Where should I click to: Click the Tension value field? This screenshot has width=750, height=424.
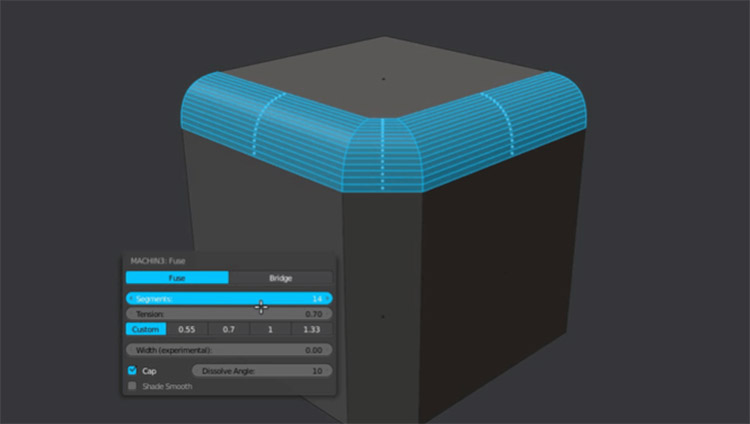point(229,313)
